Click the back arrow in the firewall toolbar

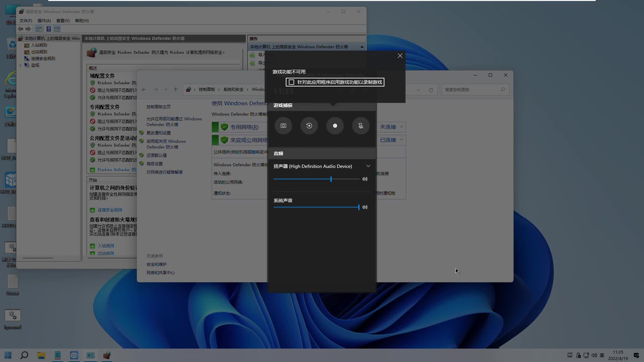(20, 29)
